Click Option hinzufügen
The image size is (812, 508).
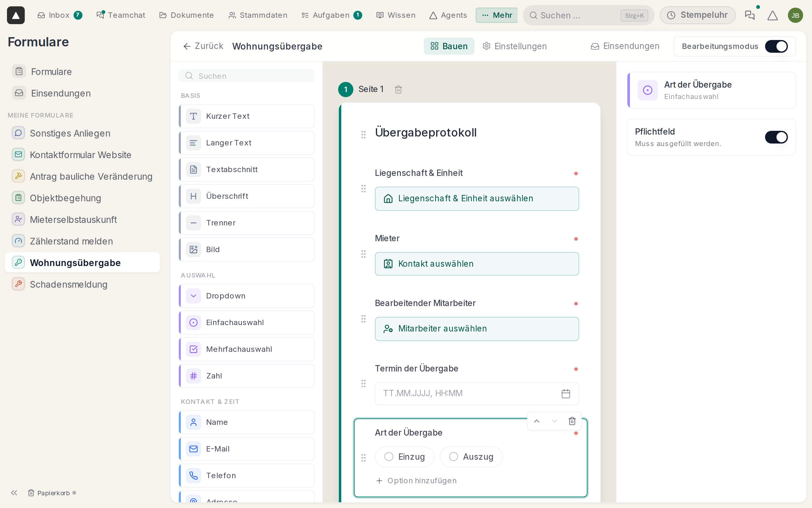[x=416, y=481]
